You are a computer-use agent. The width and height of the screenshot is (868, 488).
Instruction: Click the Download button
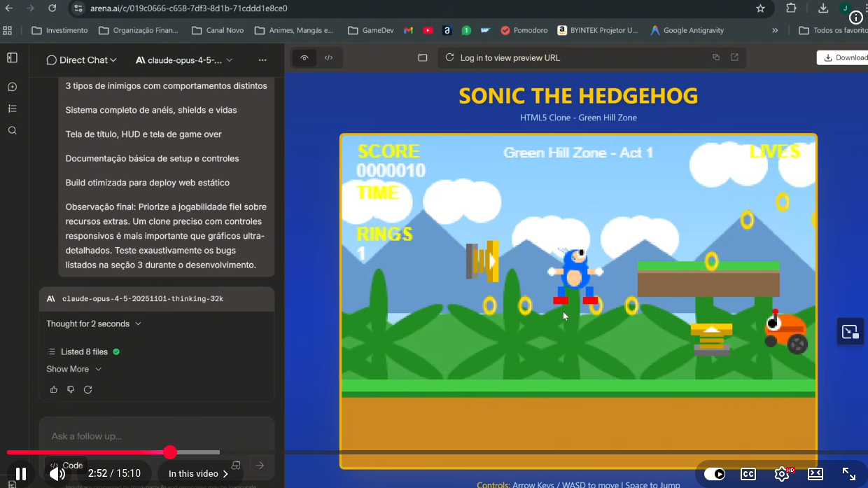coord(845,57)
